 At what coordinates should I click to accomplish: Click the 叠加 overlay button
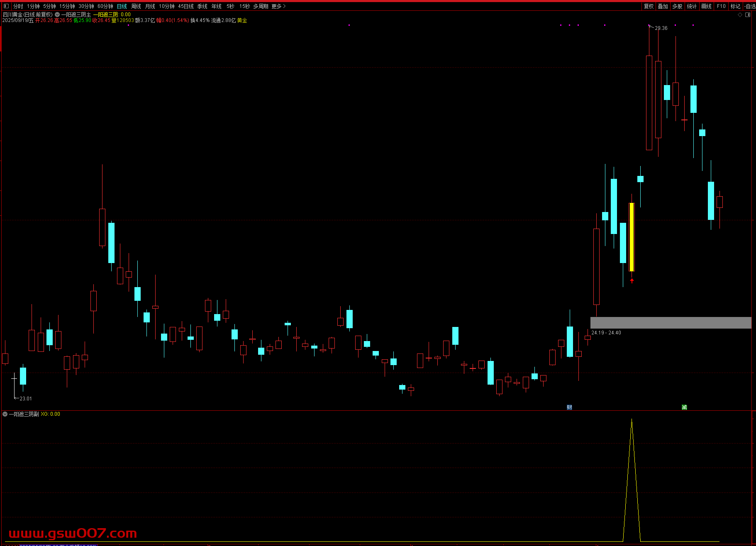(x=663, y=6)
